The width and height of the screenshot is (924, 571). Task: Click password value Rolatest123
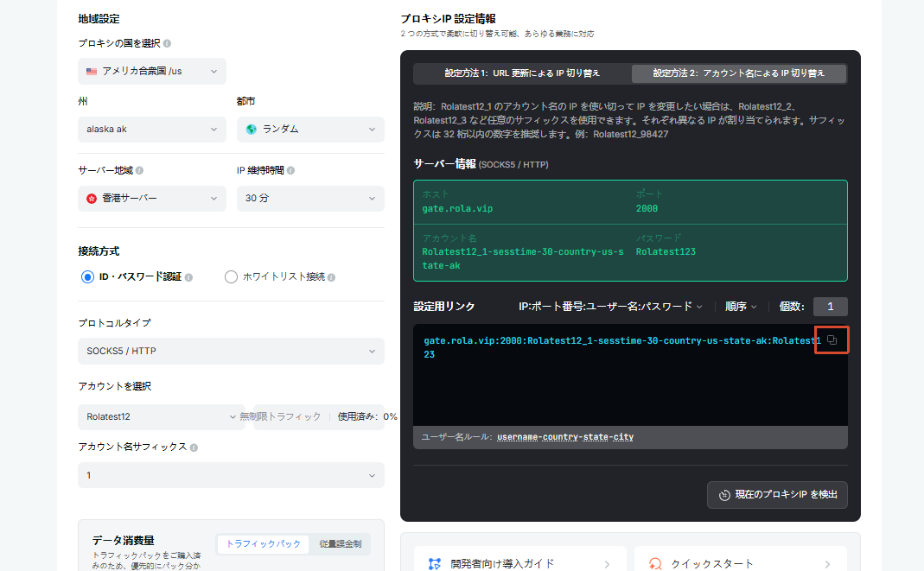pyautogui.click(x=666, y=251)
